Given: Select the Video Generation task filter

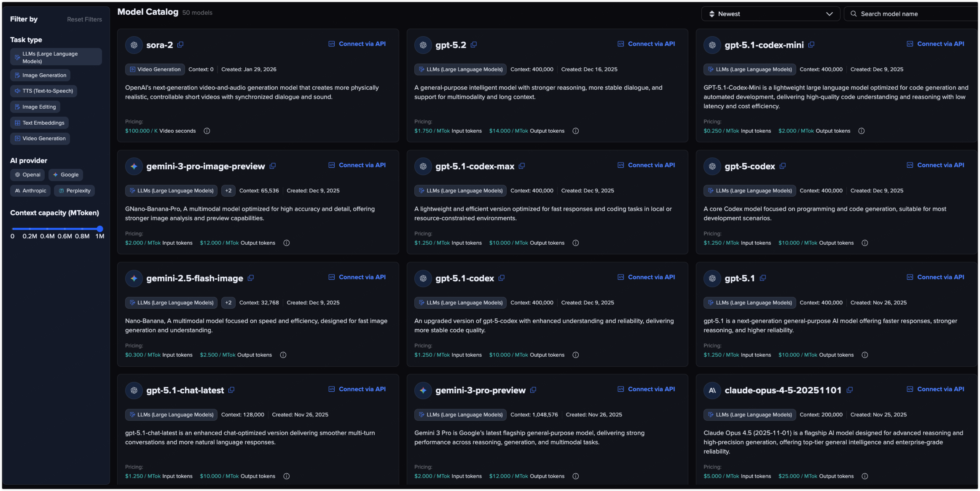Looking at the screenshot, I should pos(40,139).
